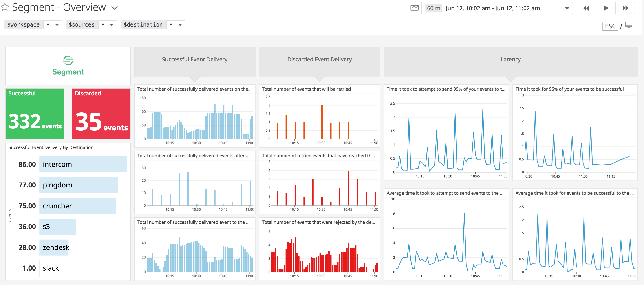
Task: Click the Segment logo widget
Action: (x=68, y=66)
